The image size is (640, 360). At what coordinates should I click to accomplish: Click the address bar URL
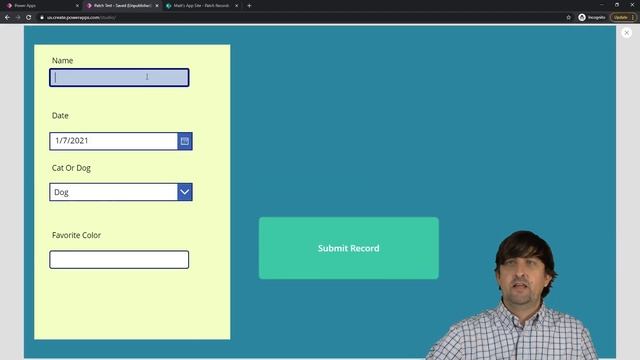coord(81,18)
